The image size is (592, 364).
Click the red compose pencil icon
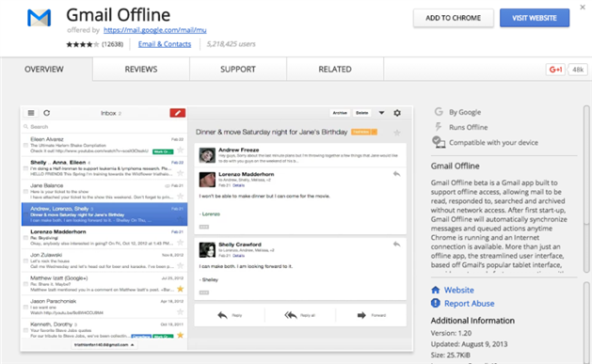pyautogui.click(x=178, y=113)
